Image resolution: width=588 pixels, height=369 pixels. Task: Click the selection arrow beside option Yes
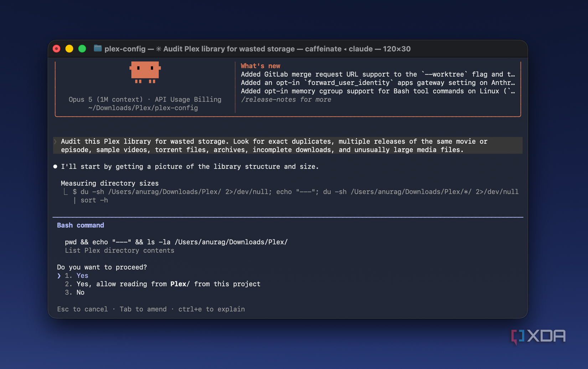pyautogui.click(x=59, y=276)
